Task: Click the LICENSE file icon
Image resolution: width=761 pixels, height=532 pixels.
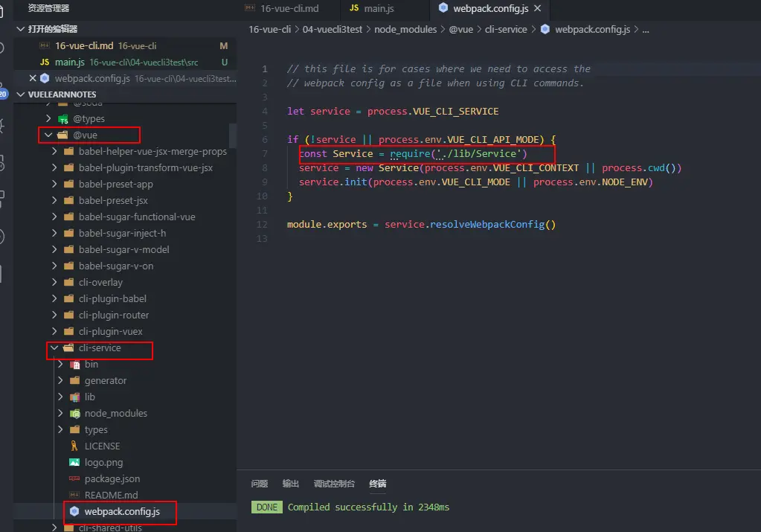Action: [74, 446]
